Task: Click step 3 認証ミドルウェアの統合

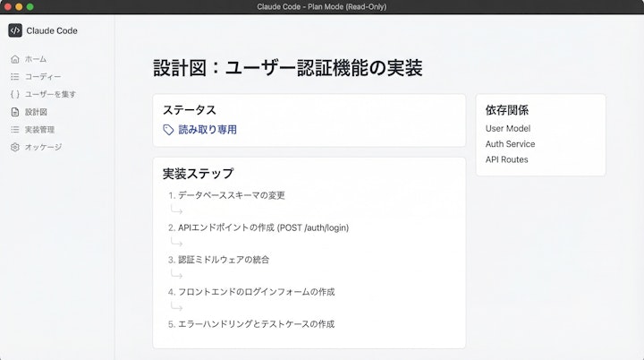Action: 218,260
